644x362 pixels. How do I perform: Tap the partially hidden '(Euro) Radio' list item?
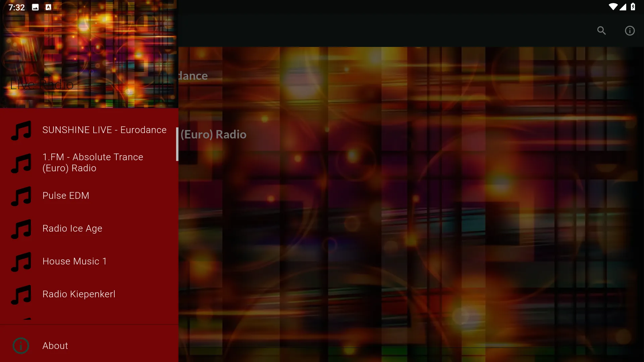[213, 135]
